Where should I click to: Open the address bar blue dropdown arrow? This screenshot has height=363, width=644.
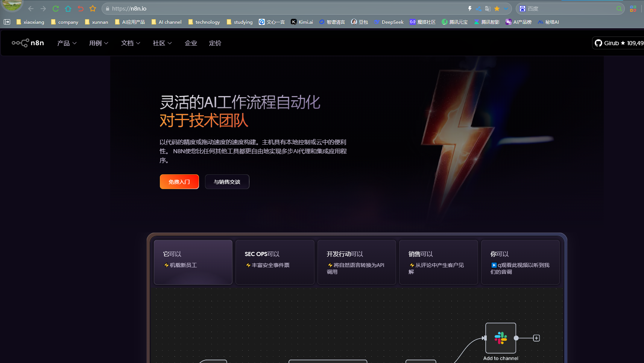coord(506,9)
